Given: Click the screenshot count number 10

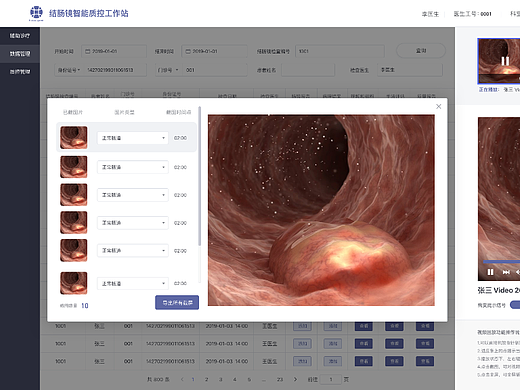Looking at the screenshot, I should 85,306.
